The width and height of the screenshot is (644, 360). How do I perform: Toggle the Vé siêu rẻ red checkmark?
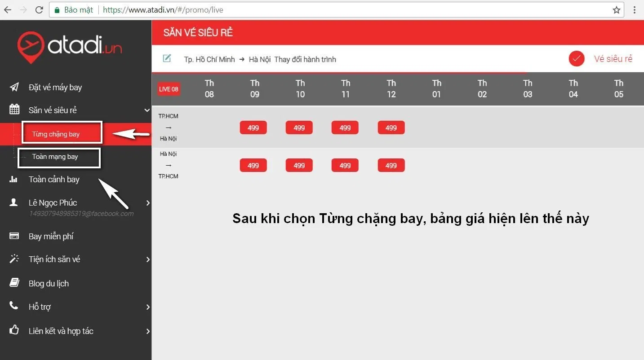(576, 59)
